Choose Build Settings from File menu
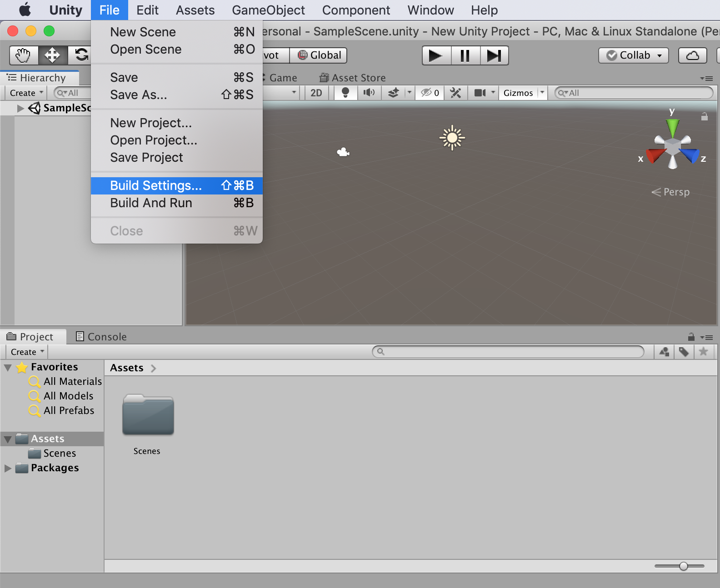The width and height of the screenshot is (720, 588). coord(156,185)
